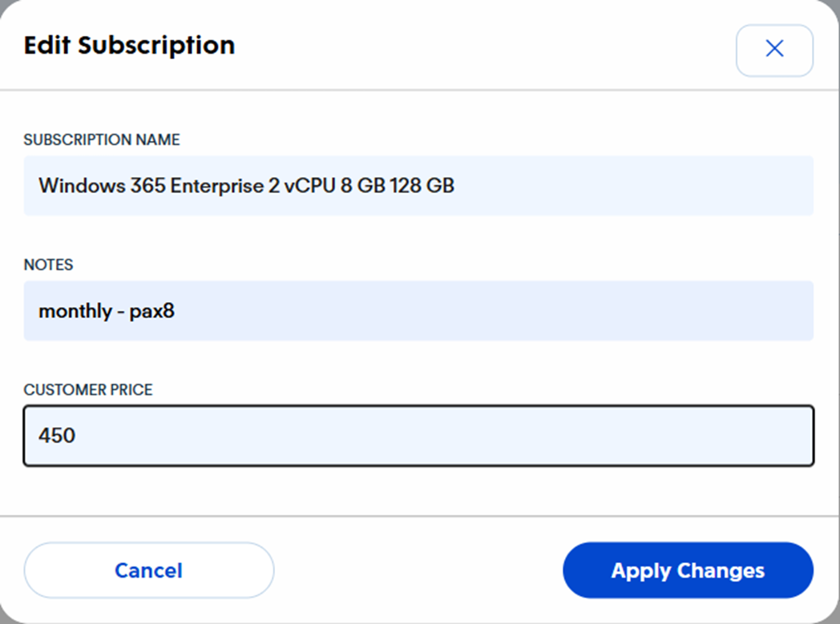This screenshot has width=840, height=624.
Task: Place cursor at '128 GB' in subscription name
Action: point(422,186)
